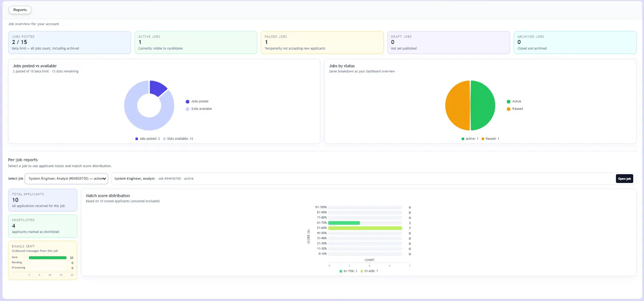Click the 61-70% score bar
Viewport: 644px width, 301px height.
click(x=344, y=223)
